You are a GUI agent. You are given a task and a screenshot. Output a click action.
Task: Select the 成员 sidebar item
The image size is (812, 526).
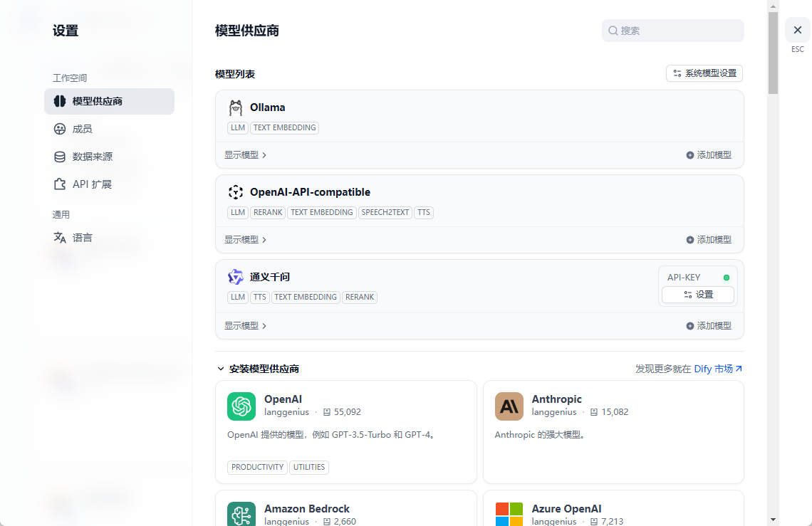[x=82, y=129]
